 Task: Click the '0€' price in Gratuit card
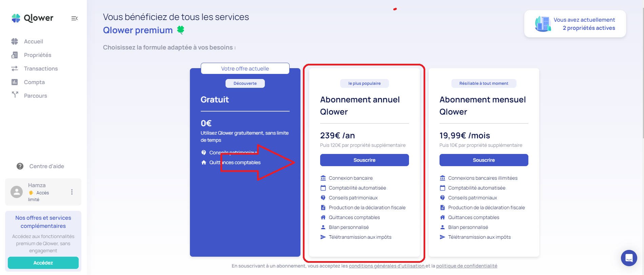click(x=206, y=123)
